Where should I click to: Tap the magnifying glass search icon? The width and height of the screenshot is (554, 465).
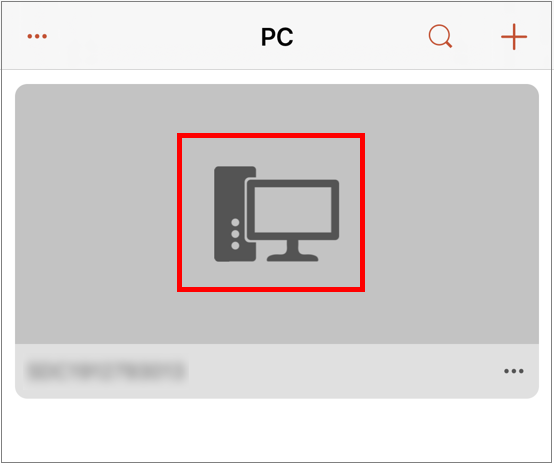[x=440, y=36]
